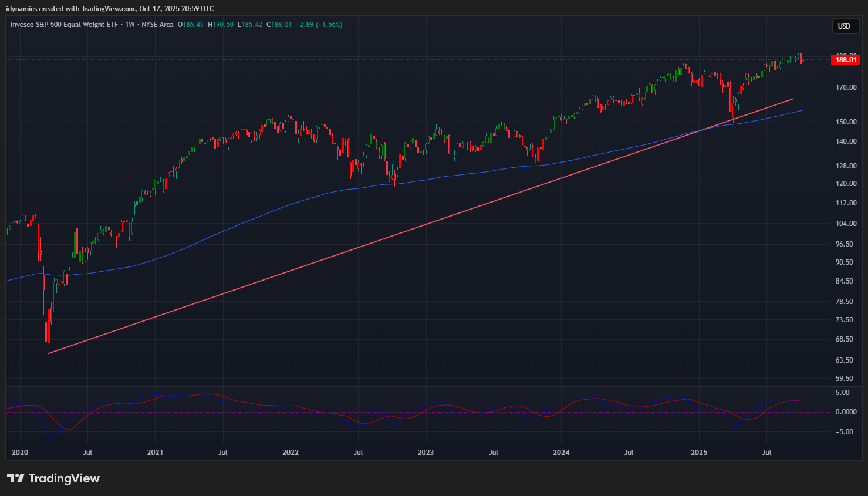This screenshot has width=868, height=496.
Task: Click the 0.0000 level on the indicator scale
Action: [x=846, y=412]
